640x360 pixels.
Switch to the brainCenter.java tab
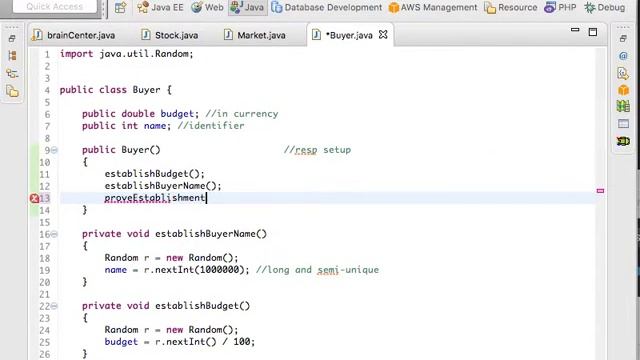[x=74, y=35]
